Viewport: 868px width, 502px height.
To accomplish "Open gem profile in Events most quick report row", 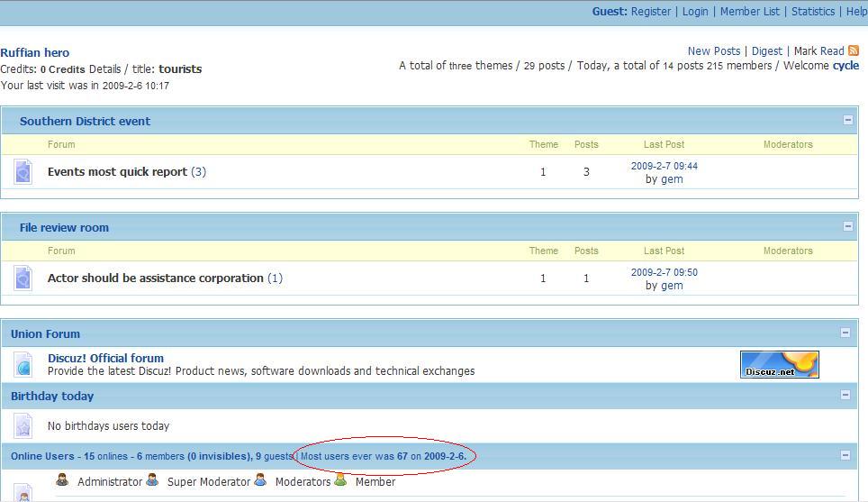I will 672,179.
